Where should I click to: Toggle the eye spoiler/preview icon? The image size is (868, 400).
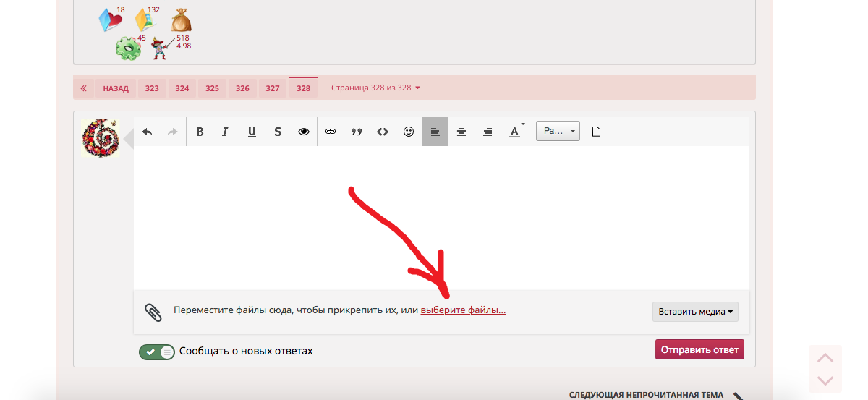(x=304, y=132)
